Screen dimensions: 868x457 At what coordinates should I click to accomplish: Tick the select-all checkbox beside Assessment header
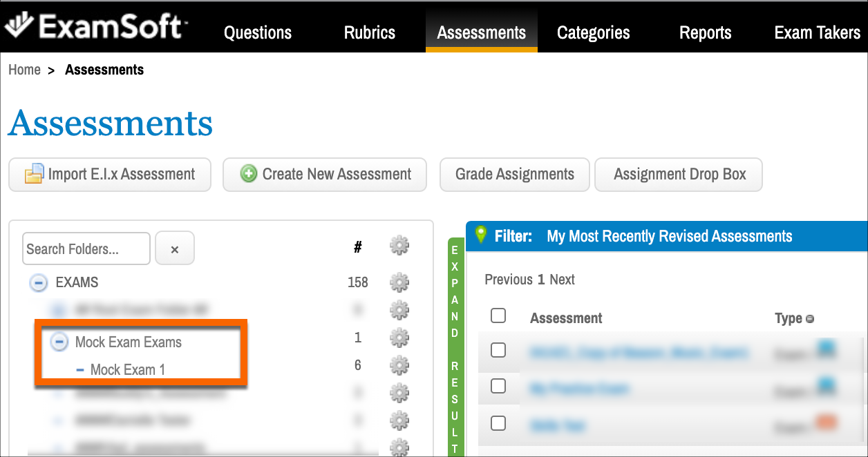498,316
